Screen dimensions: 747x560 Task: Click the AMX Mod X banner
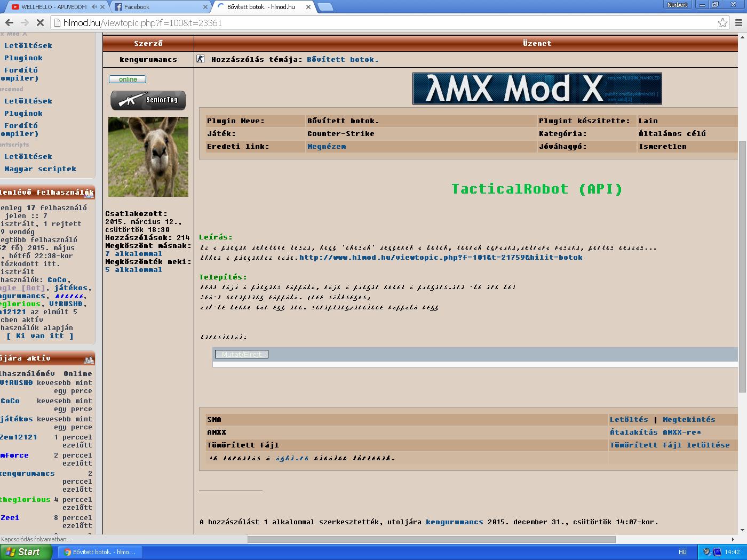[x=537, y=89]
